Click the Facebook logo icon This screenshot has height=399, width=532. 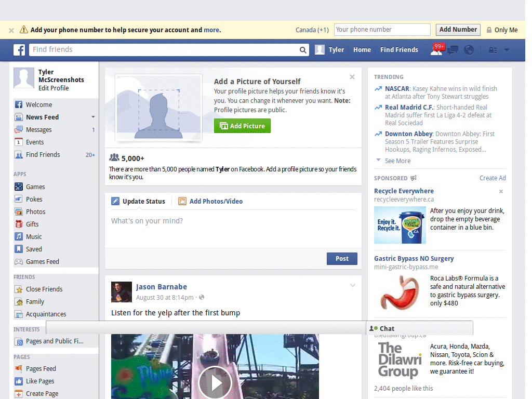(x=19, y=50)
